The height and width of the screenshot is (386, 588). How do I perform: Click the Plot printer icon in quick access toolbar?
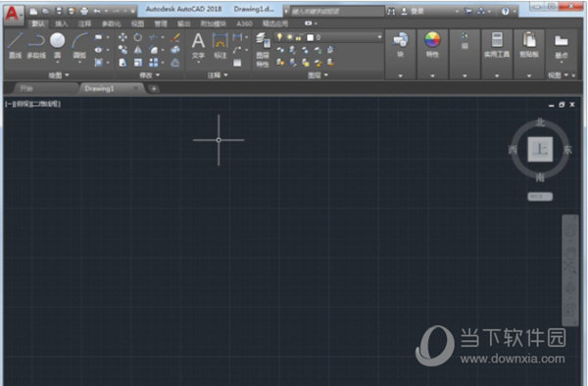point(84,11)
